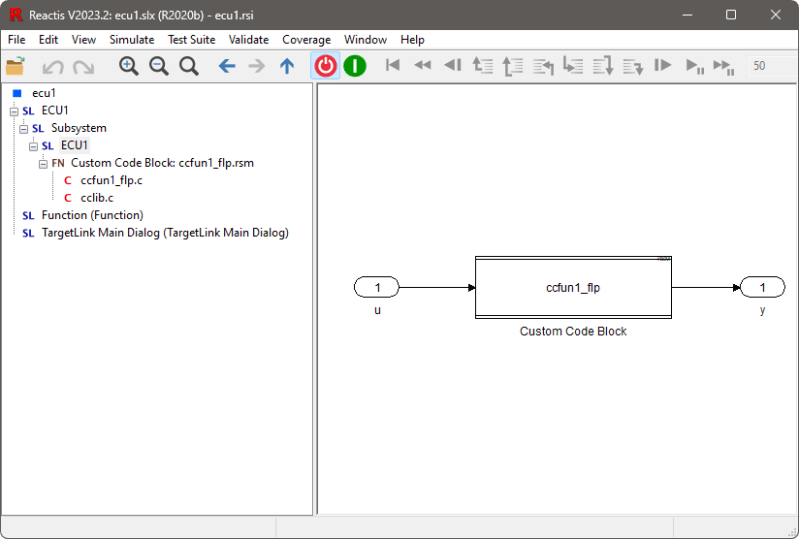Minimize the Reactis window

pos(687,15)
